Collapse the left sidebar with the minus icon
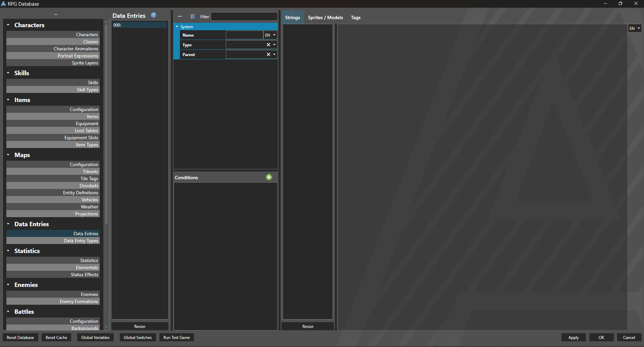This screenshot has height=347, width=644. (56, 14)
